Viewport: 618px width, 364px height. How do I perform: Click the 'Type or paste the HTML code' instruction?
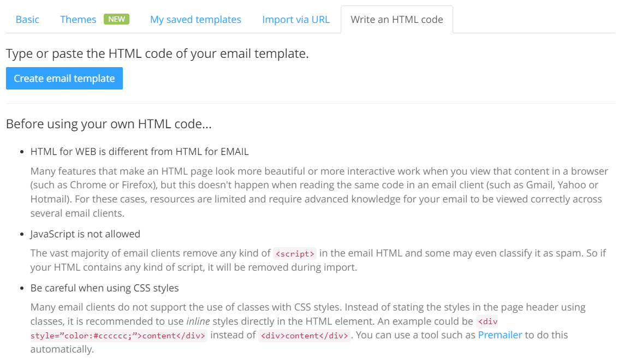coord(157,54)
